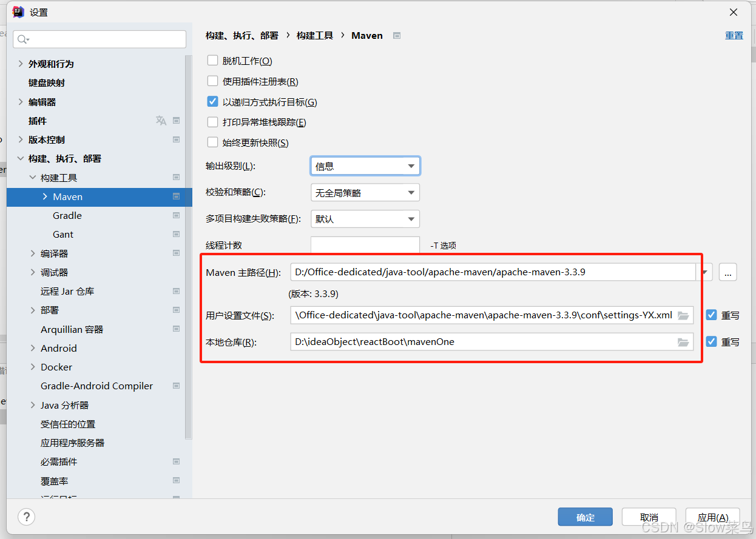Image resolution: width=756 pixels, height=539 pixels.
Task: Select 受信任的位置 in settings tree
Action: click(68, 424)
